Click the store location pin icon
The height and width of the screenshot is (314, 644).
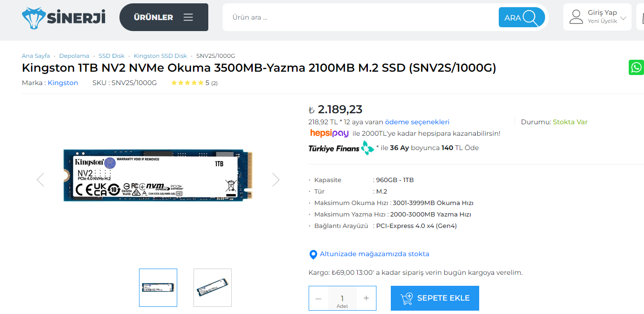[313, 254]
